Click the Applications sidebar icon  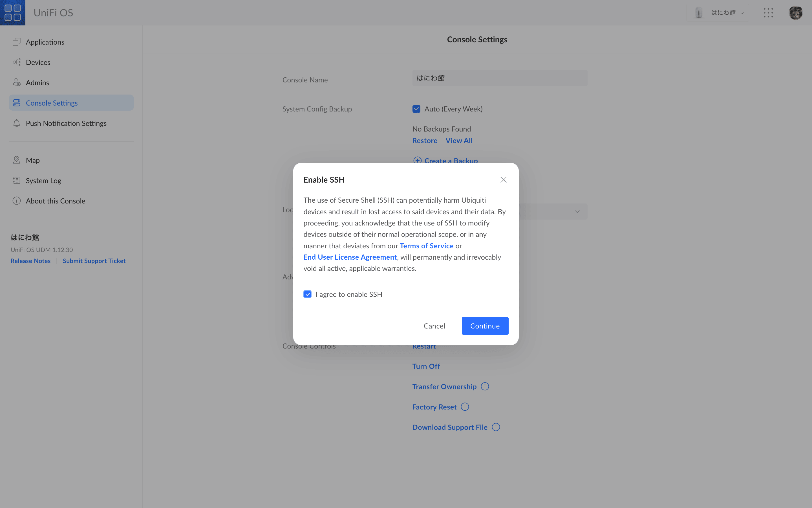click(x=16, y=42)
